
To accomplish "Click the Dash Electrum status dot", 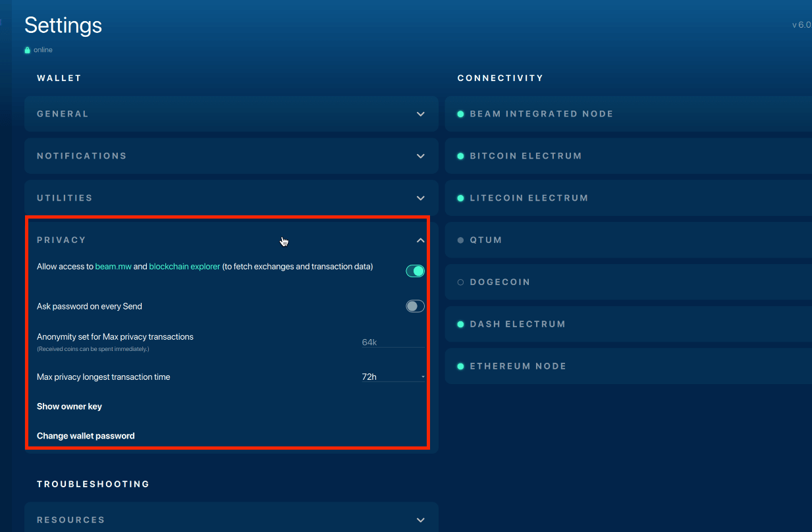I will [461, 325].
